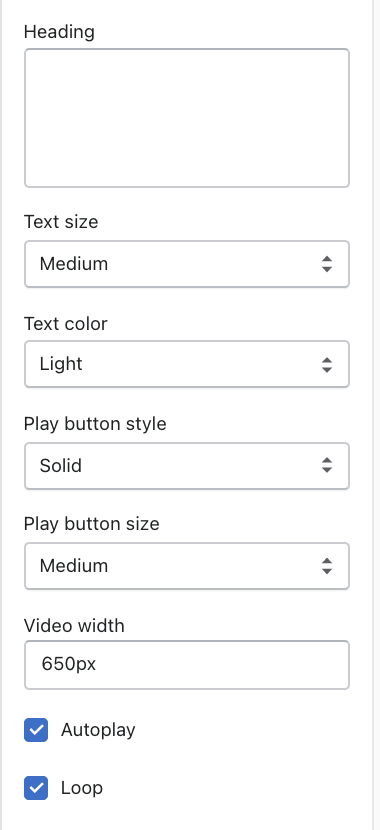This screenshot has height=830, width=380.
Task: Click the Loop text label
Action: (x=82, y=788)
